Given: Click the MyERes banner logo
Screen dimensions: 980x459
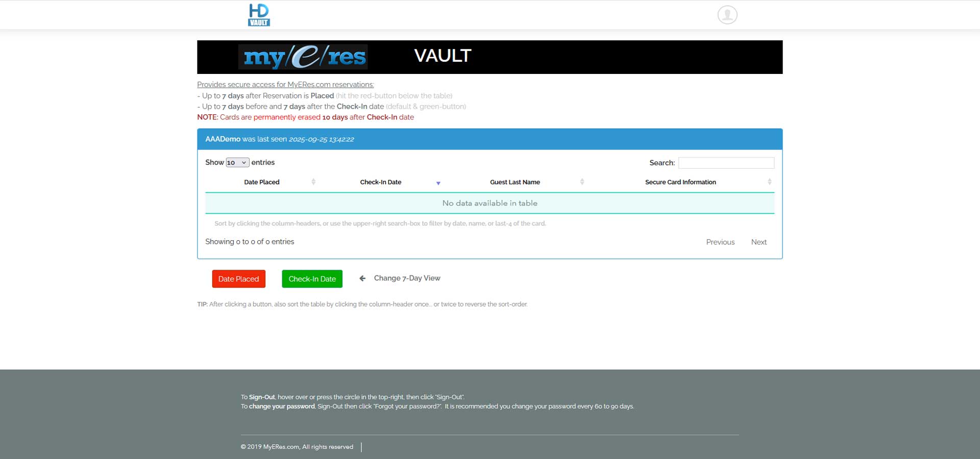Looking at the screenshot, I should 303,57.
